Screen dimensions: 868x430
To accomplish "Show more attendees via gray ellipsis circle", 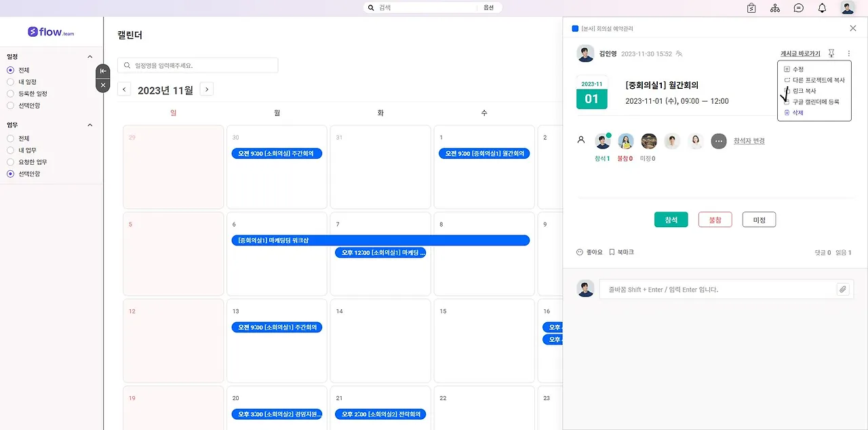I will tap(719, 141).
